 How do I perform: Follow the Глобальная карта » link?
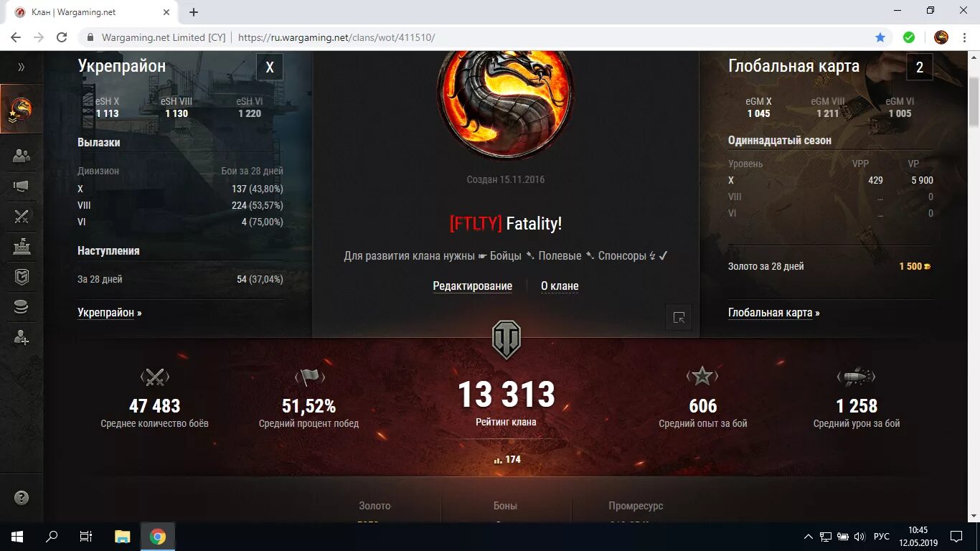pyautogui.click(x=774, y=313)
